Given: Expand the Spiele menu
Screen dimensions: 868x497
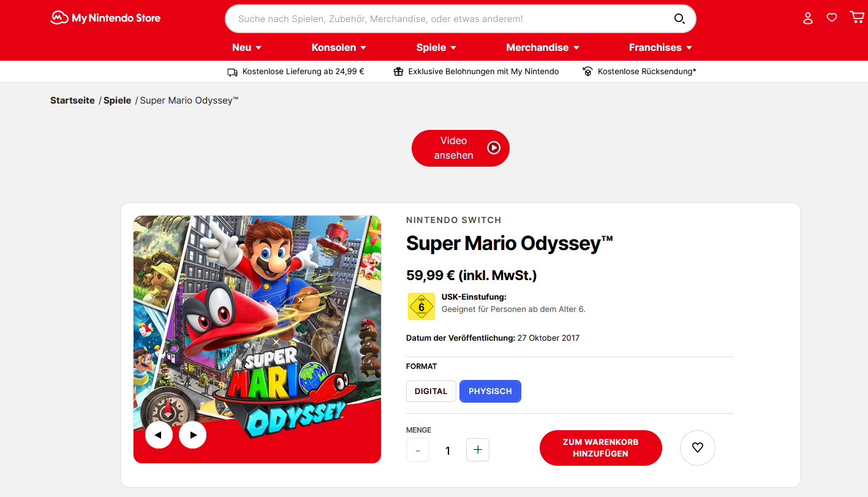Looking at the screenshot, I should point(436,47).
